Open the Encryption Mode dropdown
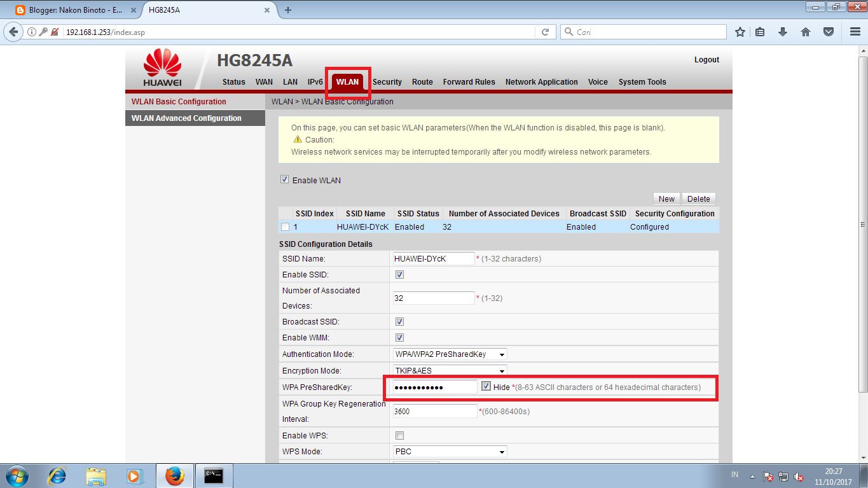Screen dimensions: 868x488 450,371
